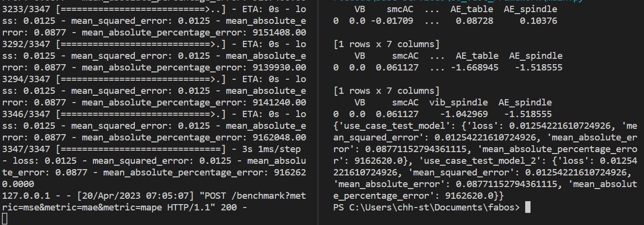Click the vib_spindle column header

tap(459, 103)
